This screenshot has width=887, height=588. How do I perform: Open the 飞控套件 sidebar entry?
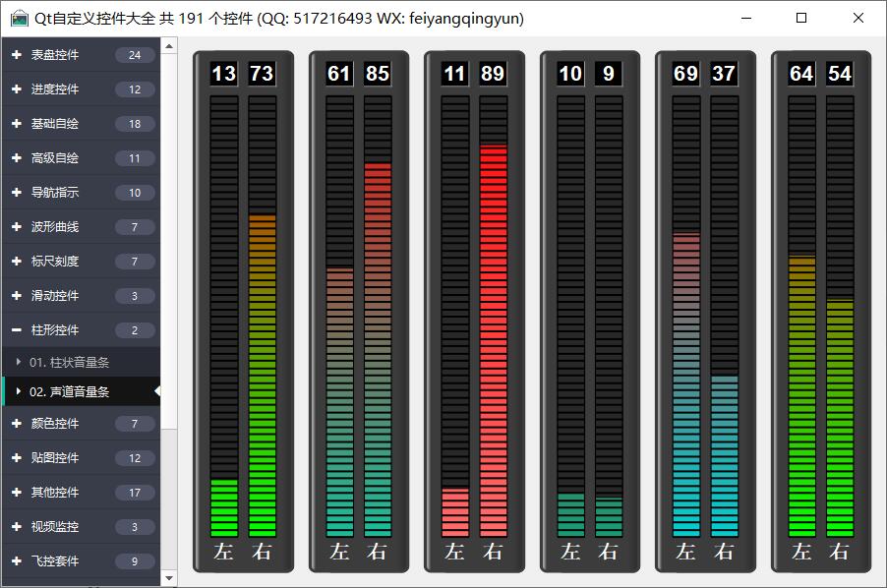click(x=55, y=561)
